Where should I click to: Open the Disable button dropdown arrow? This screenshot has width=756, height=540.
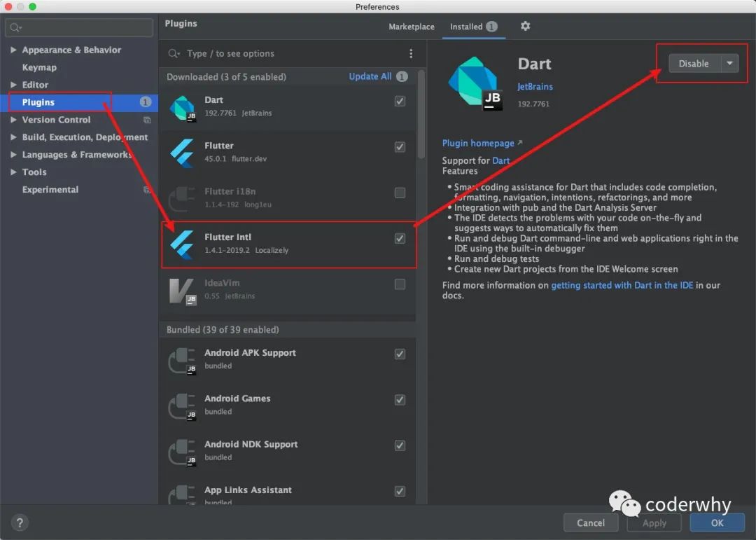(x=730, y=63)
